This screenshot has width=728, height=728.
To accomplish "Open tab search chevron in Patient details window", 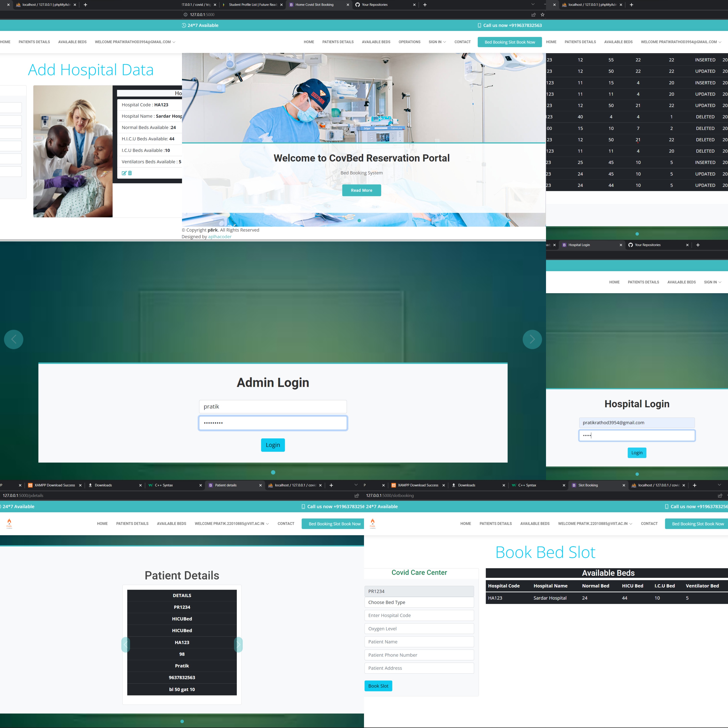I will (x=356, y=485).
